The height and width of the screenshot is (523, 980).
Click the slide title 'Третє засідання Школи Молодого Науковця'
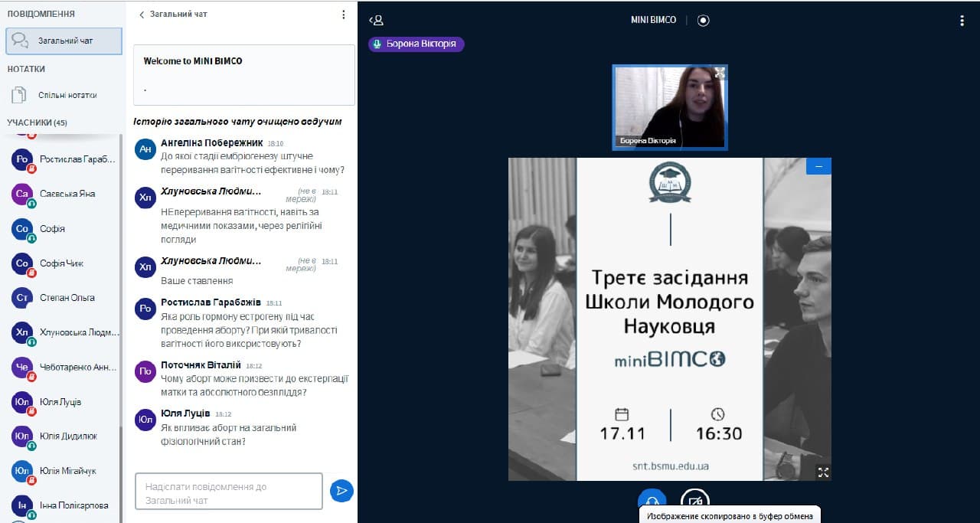(x=670, y=302)
